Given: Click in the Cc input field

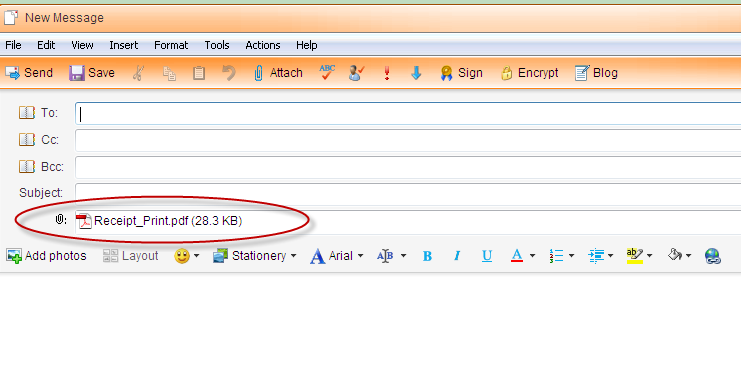Looking at the screenshot, I should [x=408, y=141].
